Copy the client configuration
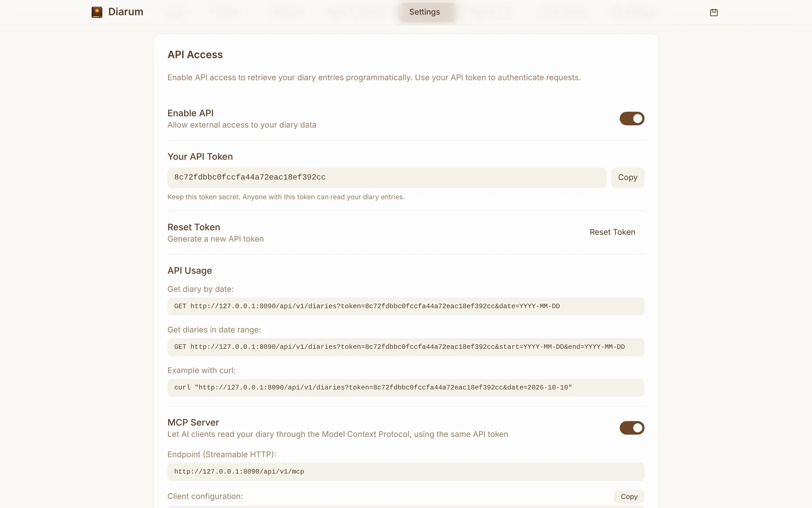 [629, 497]
